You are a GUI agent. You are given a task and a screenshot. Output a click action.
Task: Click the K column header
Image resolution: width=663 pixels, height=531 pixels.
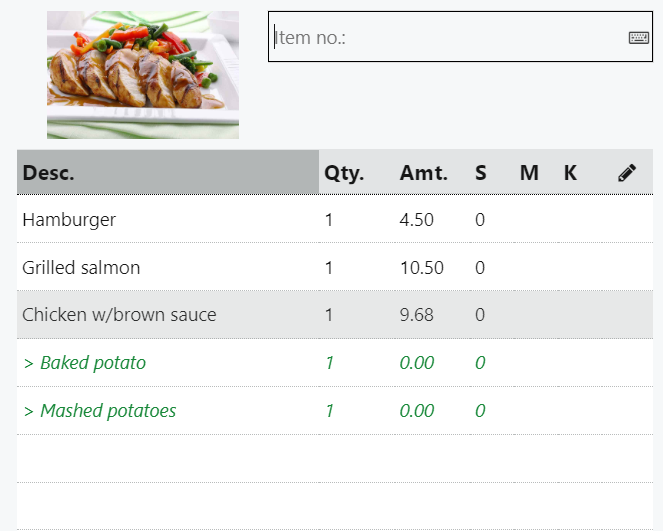(x=570, y=173)
